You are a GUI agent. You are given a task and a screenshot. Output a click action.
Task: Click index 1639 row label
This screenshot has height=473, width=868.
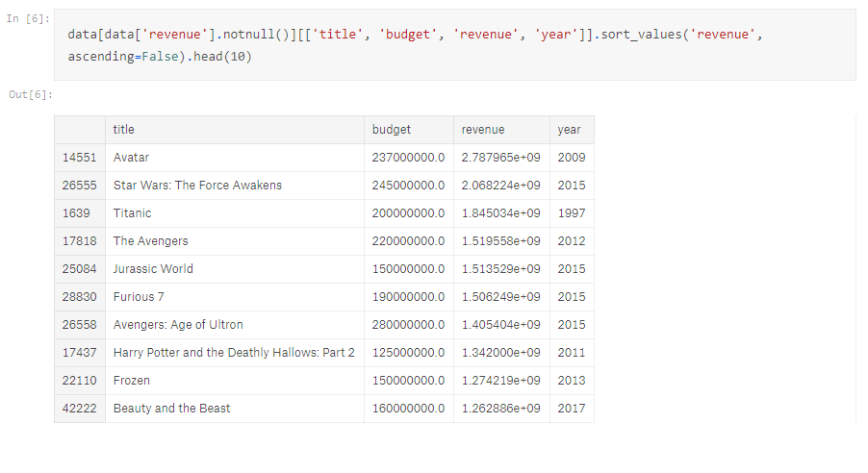pos(80,213)
